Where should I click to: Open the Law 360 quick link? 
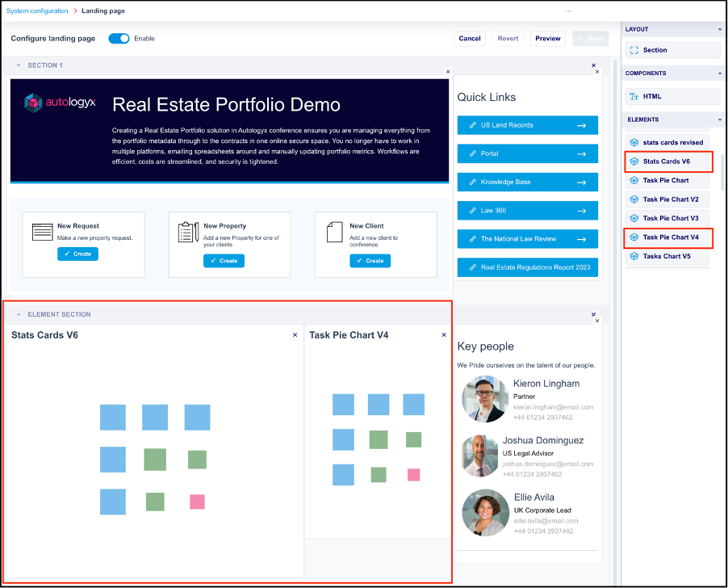coord(527,210)
